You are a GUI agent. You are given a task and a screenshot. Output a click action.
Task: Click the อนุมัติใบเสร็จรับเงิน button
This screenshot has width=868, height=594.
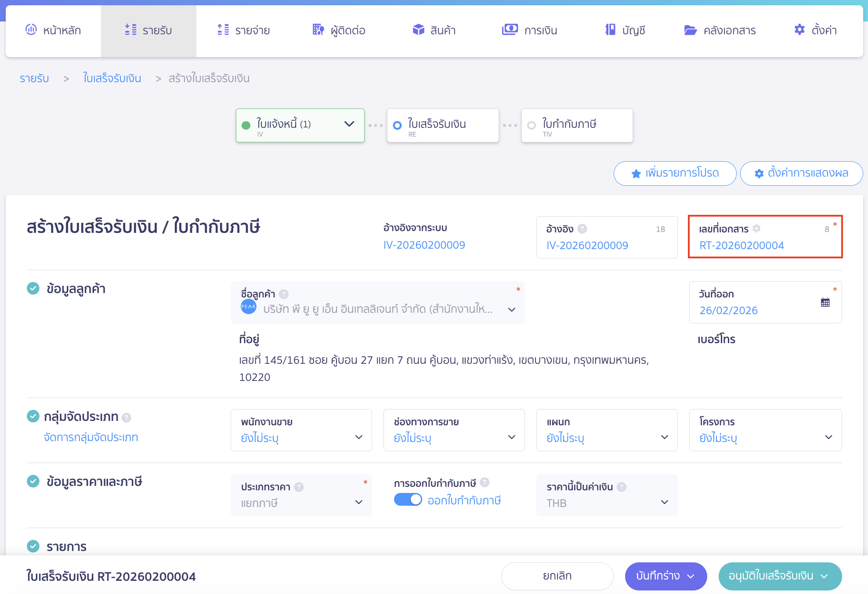click(x=771, y=576)
